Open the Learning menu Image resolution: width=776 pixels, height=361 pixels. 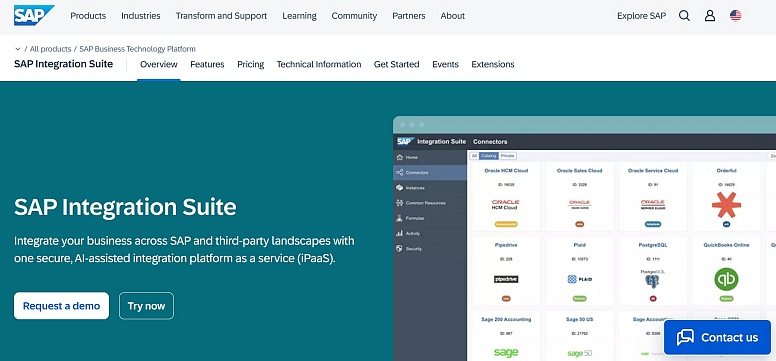(299, 16)
